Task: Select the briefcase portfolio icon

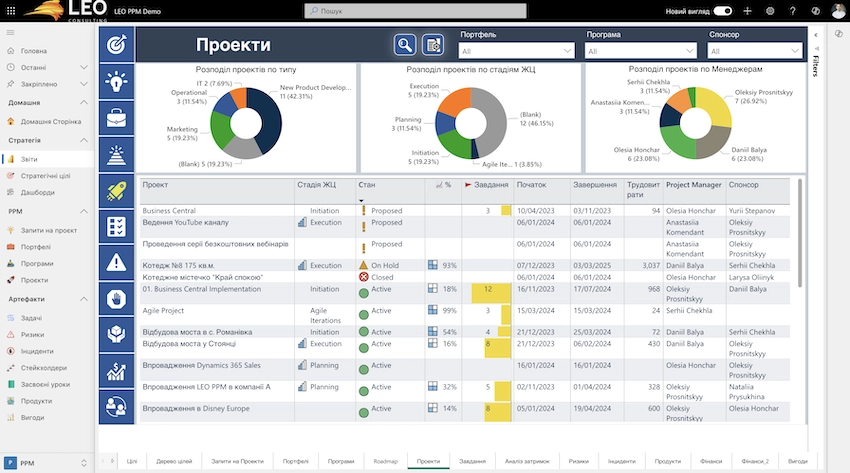Action: (x=117, y=118)
